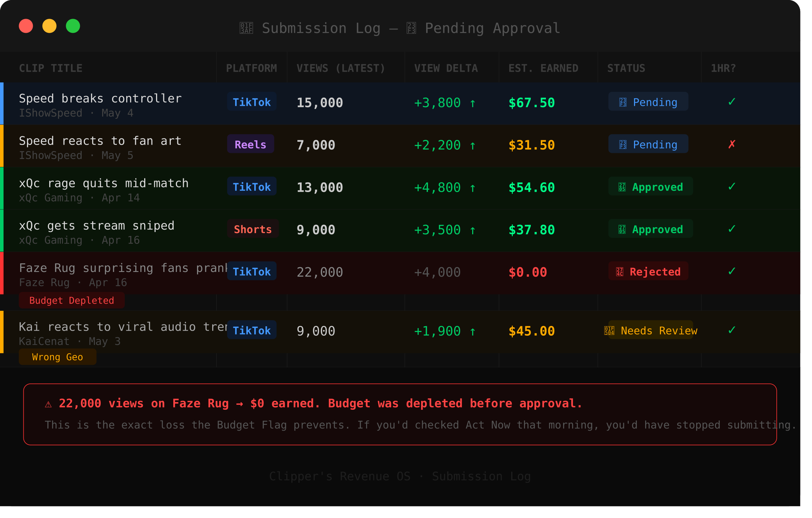This screenshot has height=518, width=812.
Task: Select the clip title 'xQc rage quits mid-match'
Action: (x=104, y=183)
